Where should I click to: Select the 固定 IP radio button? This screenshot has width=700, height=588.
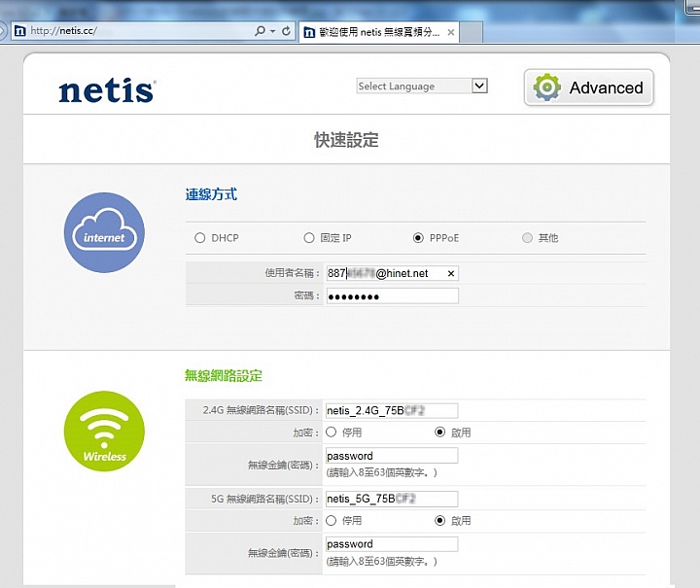[x=309, y=238]
